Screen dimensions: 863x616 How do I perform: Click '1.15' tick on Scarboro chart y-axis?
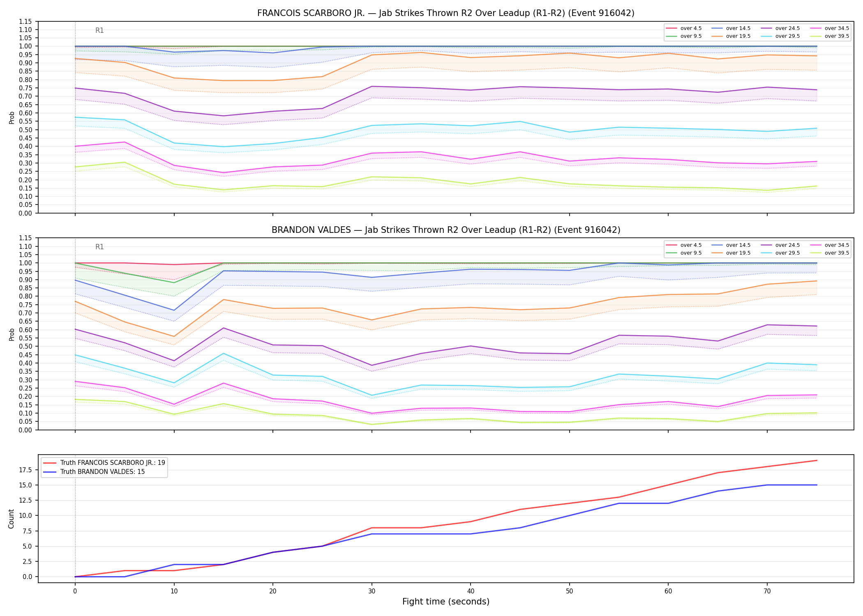pos(26,21)
